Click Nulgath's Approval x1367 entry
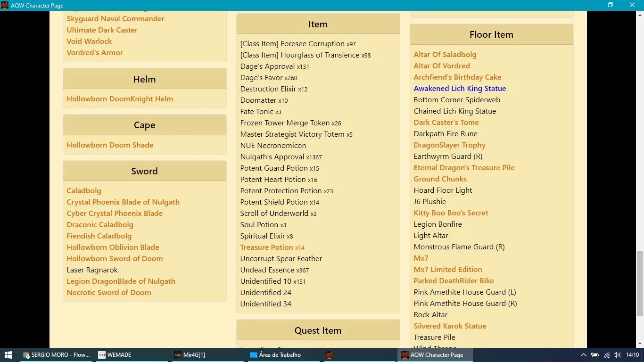 pyautogui.click(x=281, y=157)
